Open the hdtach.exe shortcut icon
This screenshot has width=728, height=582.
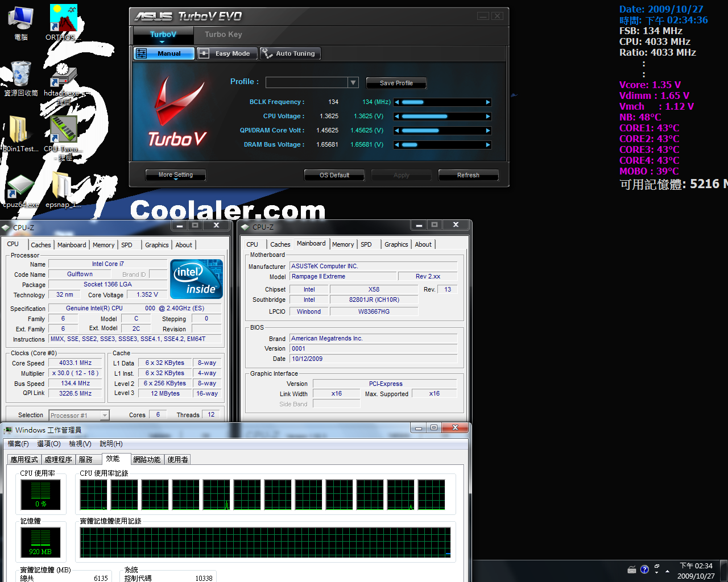point(63,82)
